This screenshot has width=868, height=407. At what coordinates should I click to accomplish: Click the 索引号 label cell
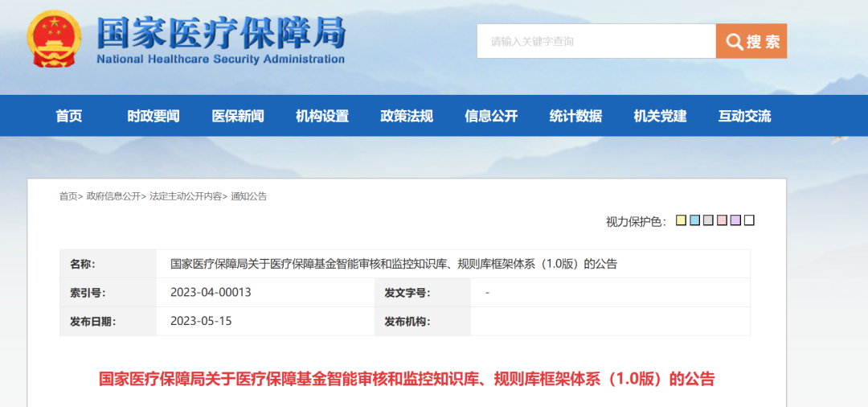point(108,292)
